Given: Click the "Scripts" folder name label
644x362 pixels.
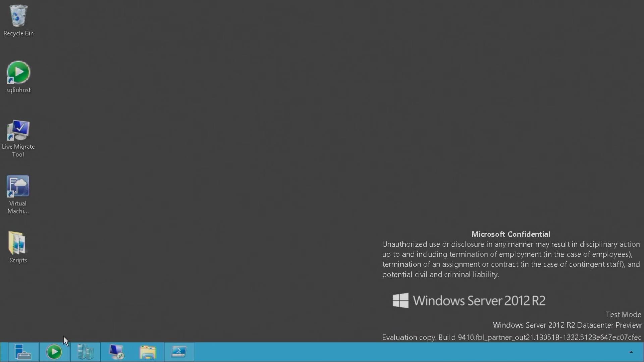Looking at the screenshot, I should tap(18, 260).
